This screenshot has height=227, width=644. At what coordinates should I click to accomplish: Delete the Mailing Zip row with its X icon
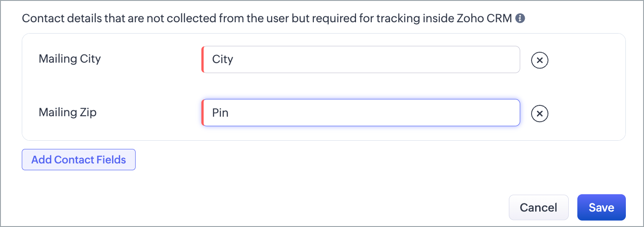point(540,113)
